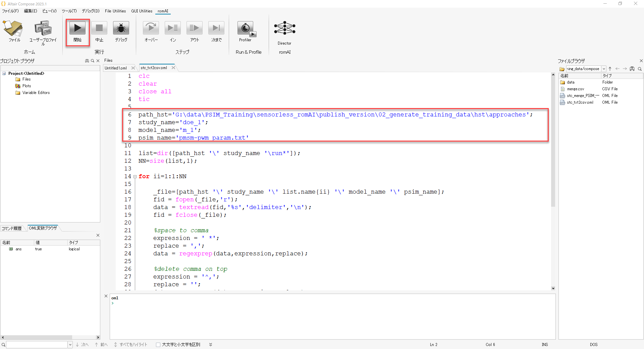The height and width of the screenshot is (349, 644).
Task: Select the data folder in File Browser
Action: point(571,82)
